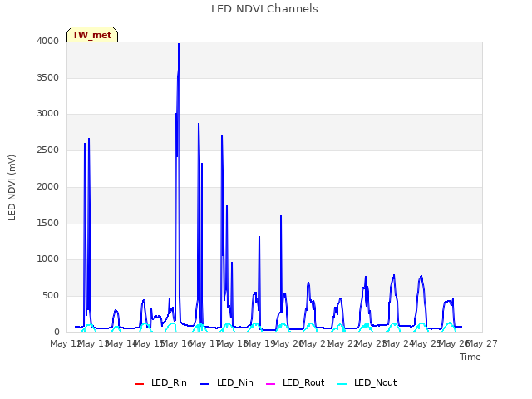The width and height of the screenshot is (532, 399).
Task: Click the y-axis label 2500
Action: tap(47, 150)
